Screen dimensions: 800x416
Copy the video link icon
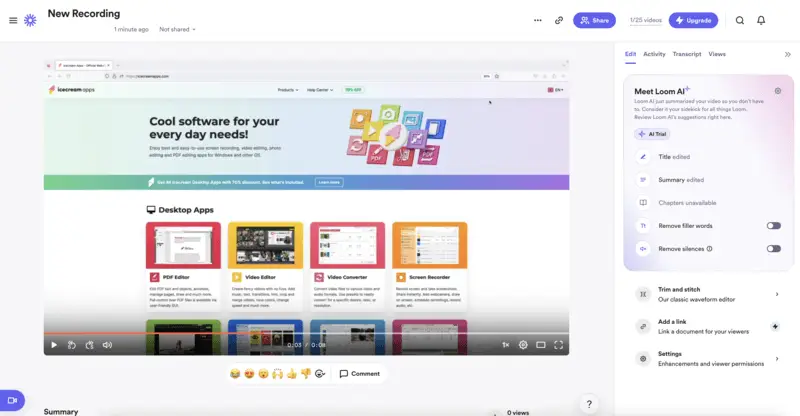(559, 20)
